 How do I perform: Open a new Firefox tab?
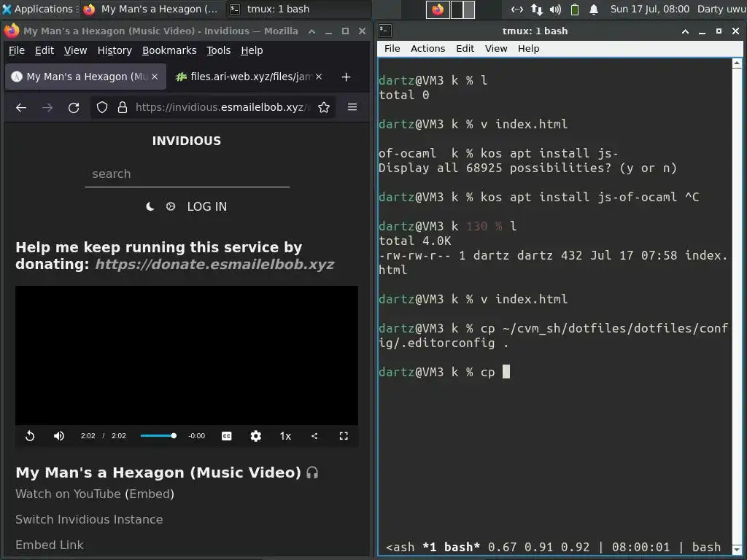[x=347, y=77]
